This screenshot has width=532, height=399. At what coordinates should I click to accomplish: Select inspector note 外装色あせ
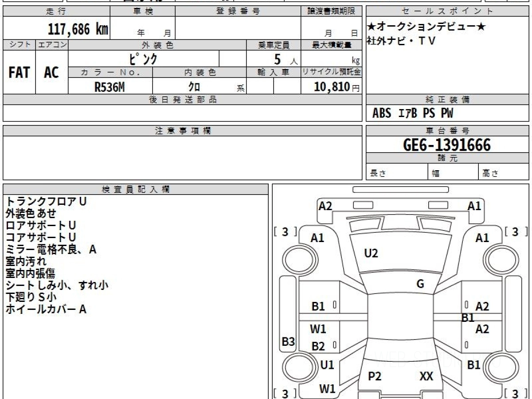[31, 213]
